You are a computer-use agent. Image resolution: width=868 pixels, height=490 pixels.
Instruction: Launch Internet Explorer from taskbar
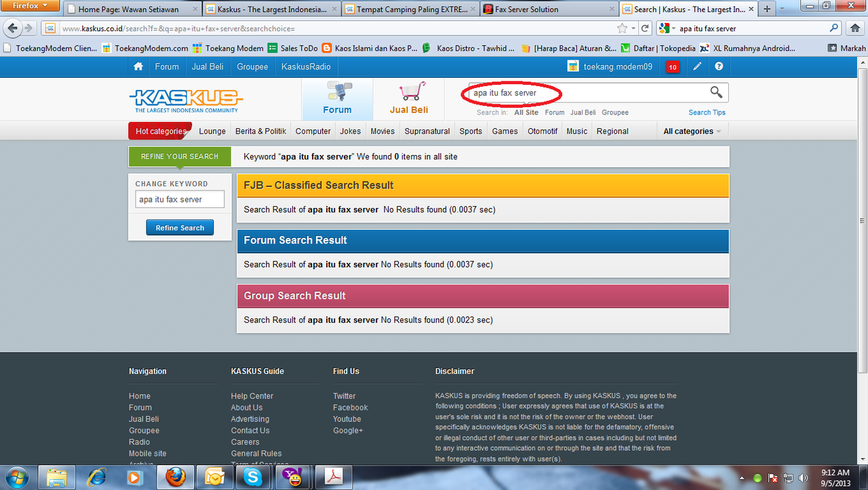(x=96, y=477)
